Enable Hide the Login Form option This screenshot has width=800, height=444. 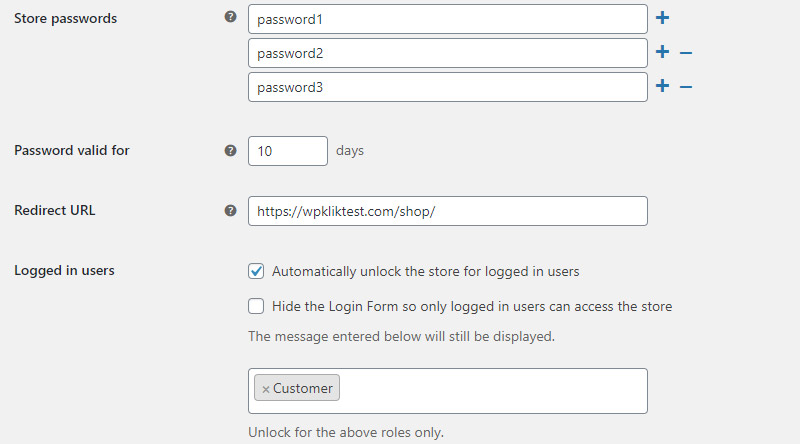pyautogui.click(x=256, y=306)
